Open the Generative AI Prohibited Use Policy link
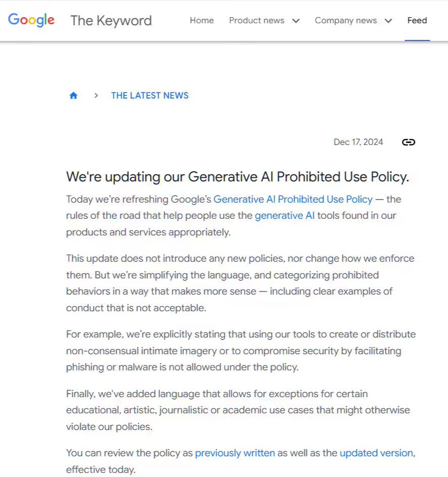 click(293, 199)
